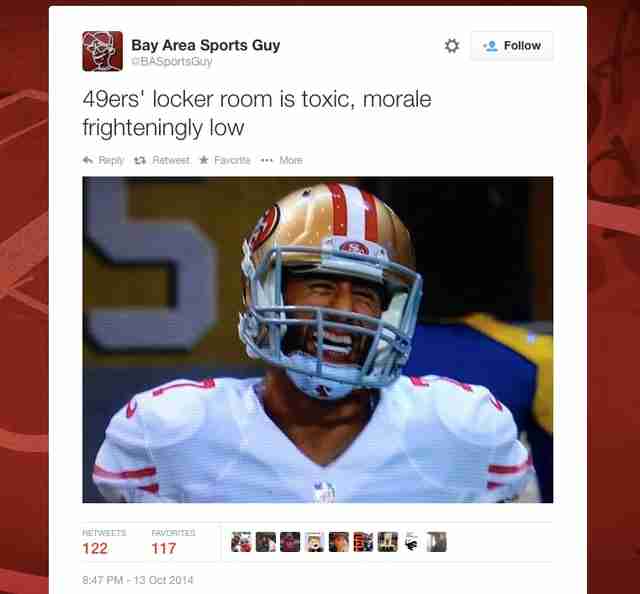This screenshot has height=594, width=640.
Task: Open Bay Area Sports Guy profile avatar
Action: pyautogui.click(x=102, y=51)
